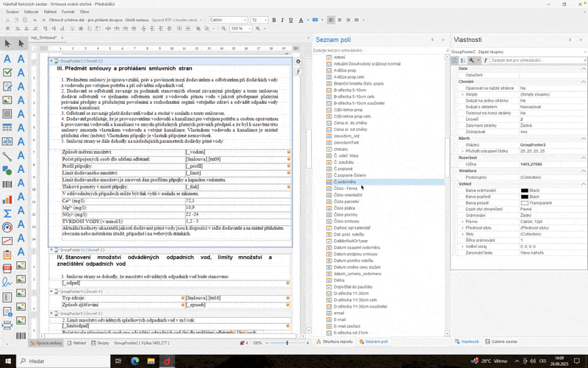Open the Barva pozadí Transparent swatch

click(x=524, y=203)
